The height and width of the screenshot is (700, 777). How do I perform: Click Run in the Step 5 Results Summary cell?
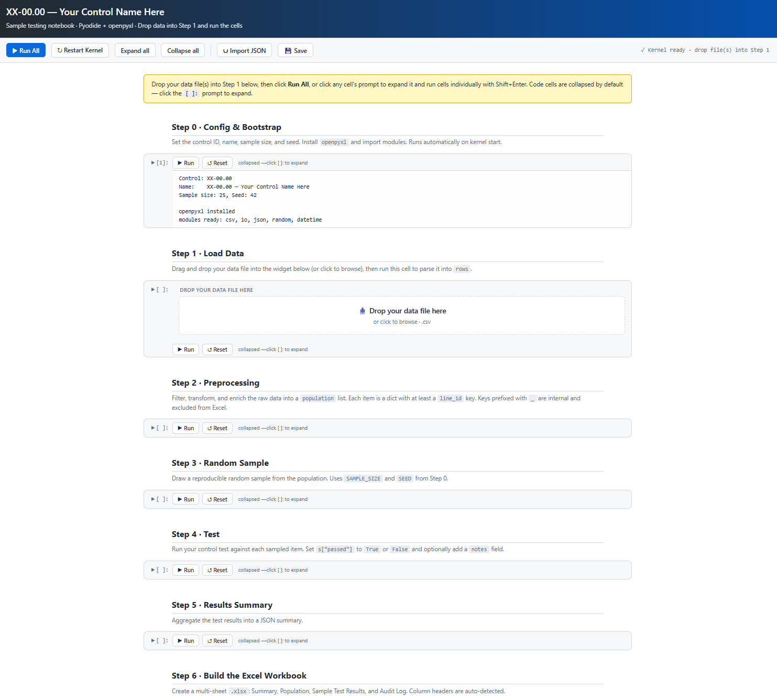185,640
